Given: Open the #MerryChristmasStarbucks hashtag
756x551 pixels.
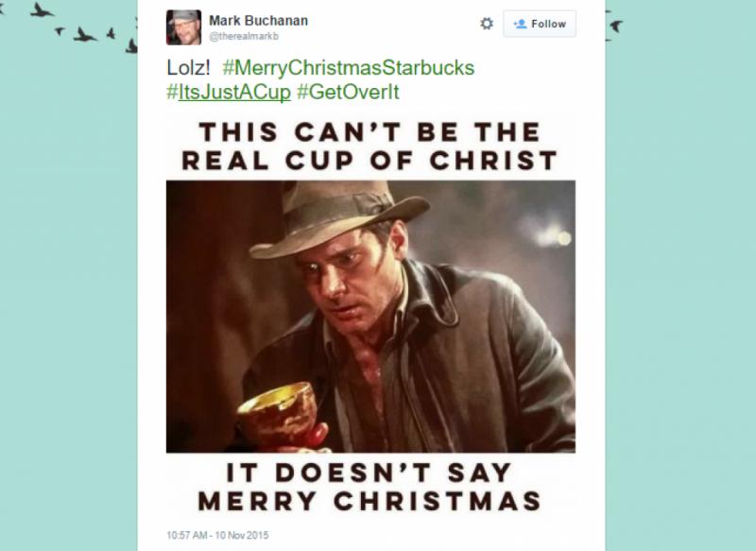Looking at the screenshot, I should [349, 67].
